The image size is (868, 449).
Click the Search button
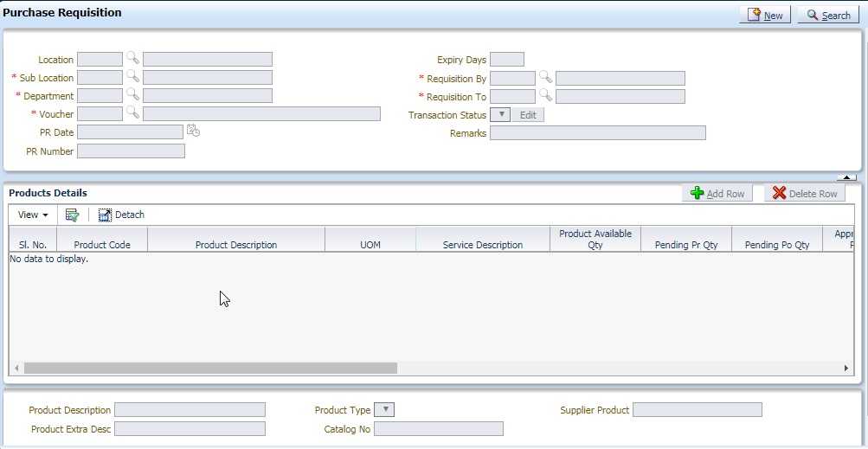tap(828, 15)
